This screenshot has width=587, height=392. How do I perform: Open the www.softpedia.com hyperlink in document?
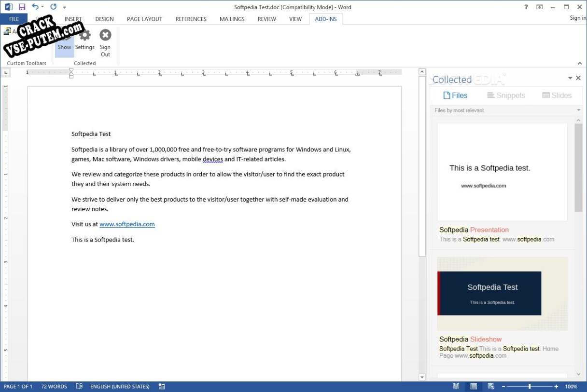pos(127,224)
